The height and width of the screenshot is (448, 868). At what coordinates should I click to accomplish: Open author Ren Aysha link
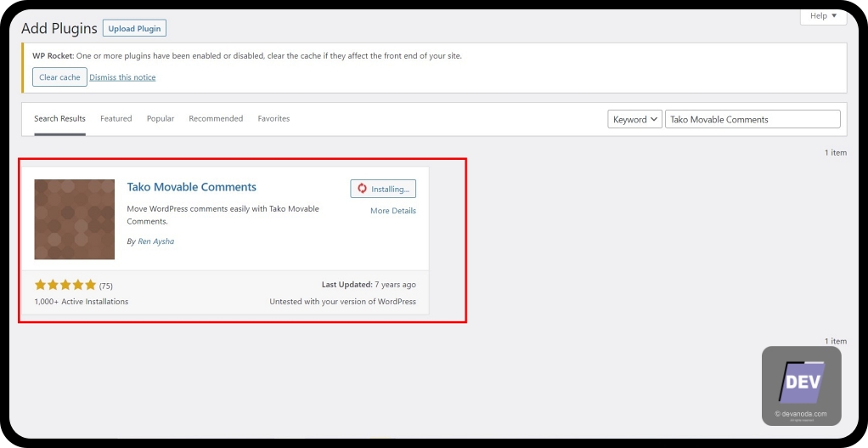156,241
